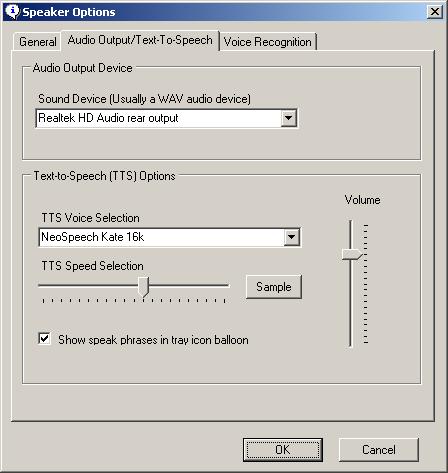This screenshot has width=448, height=473.
Task: Click the bottom of the Volume slider track
Action: pos(350,344)
